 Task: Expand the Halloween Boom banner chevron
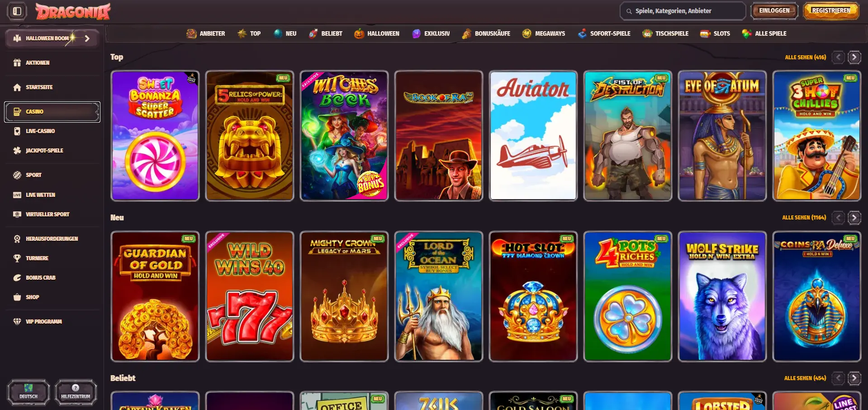pos(87,38)
